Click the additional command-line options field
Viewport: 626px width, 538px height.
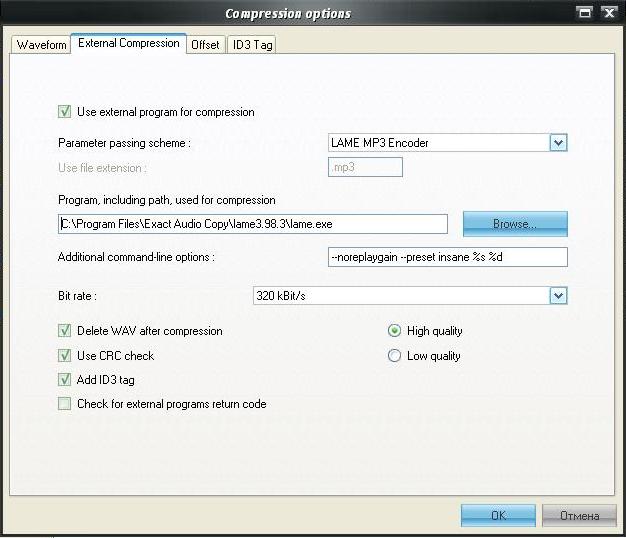point(447,257)
